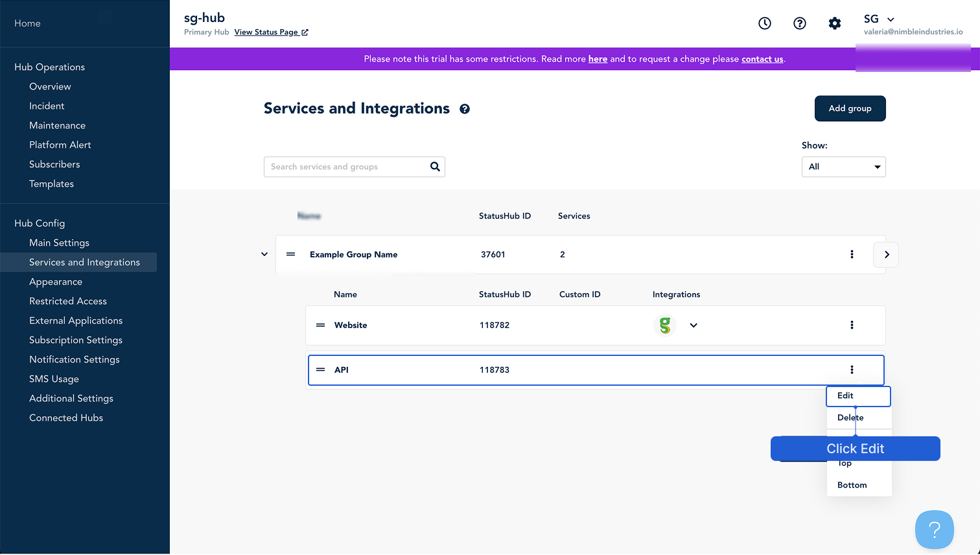This screenshot has height=555, width=980.
Task: Collapse the Example Group Name group
Action: [264, 254]
